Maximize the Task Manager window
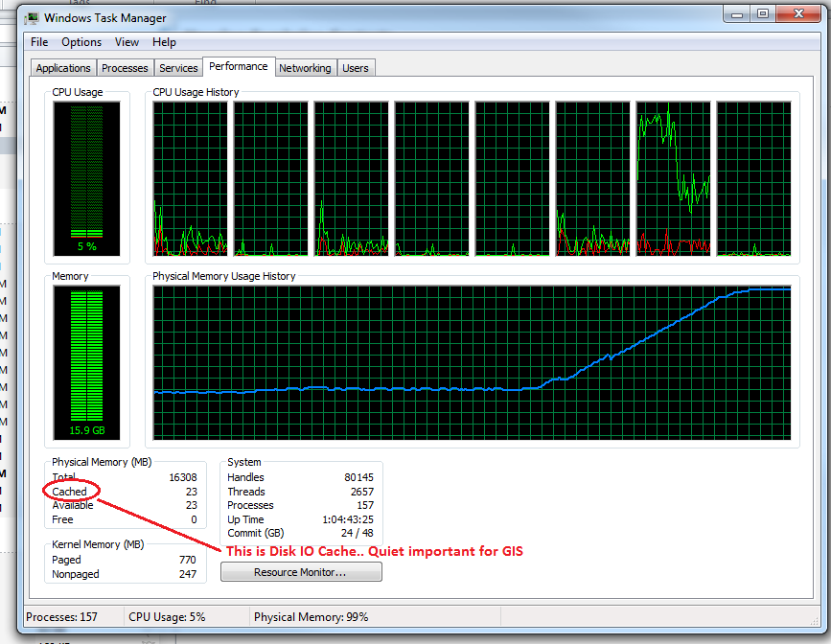The width and height of the screenshot is (831, 644). (x=763, y=13)
